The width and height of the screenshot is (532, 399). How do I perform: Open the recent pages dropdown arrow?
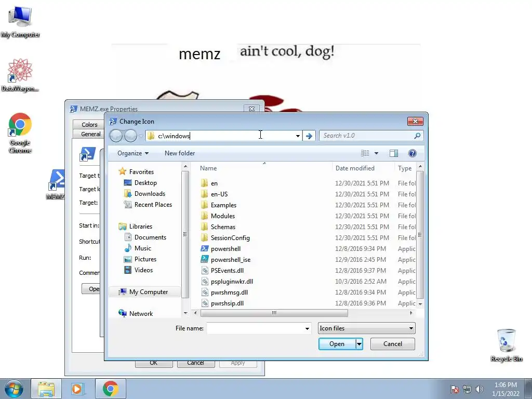pos(141,136)
